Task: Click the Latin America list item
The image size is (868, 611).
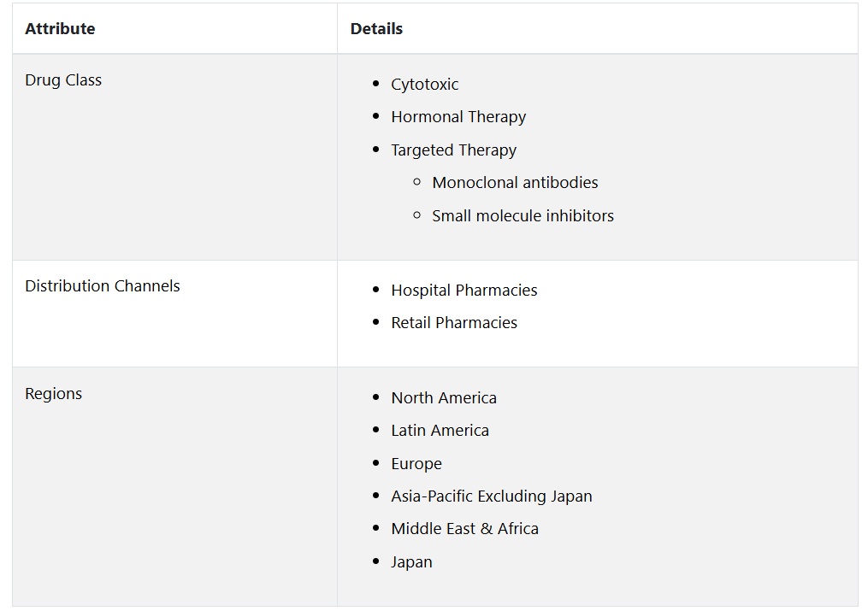Action: click(440, 431)
